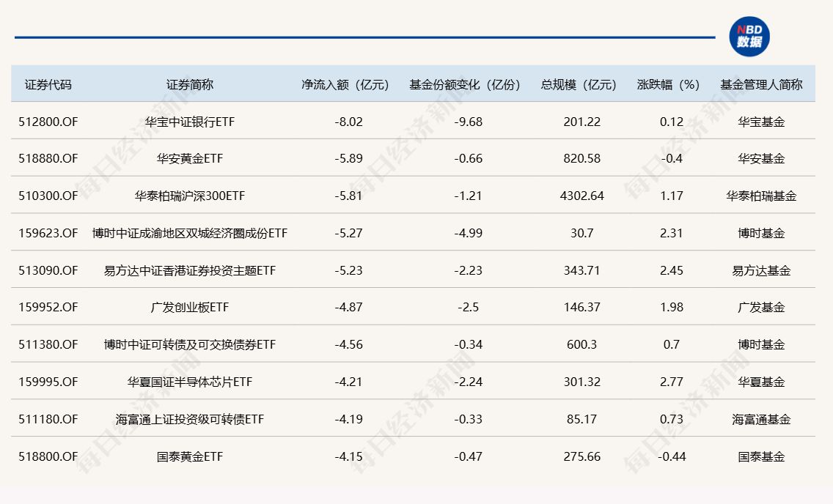Select share change value -1.21
This screenshot has height=504, width=833.
point(468,196)
